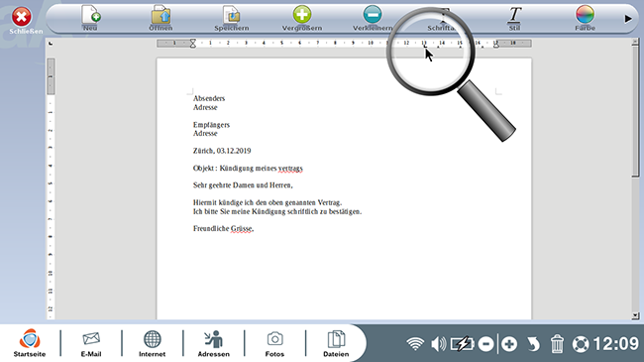Open Adressen contacts
Viewport: 644px width, 362px height.
click(x=214, y=344)
